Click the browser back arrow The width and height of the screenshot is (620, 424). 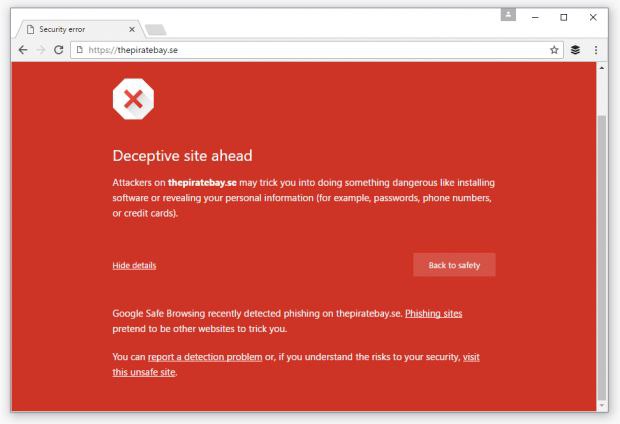23,50
